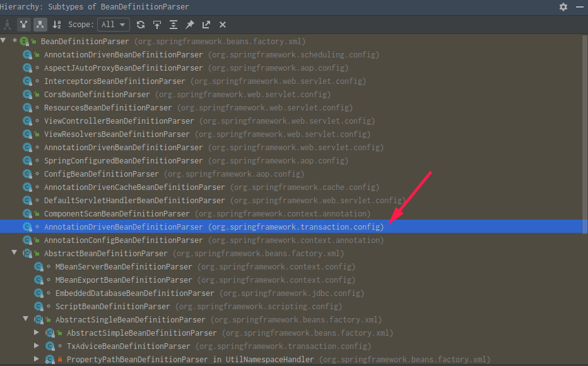Open the Scope dropdown

pyautogui.click(x=114, y=25)
